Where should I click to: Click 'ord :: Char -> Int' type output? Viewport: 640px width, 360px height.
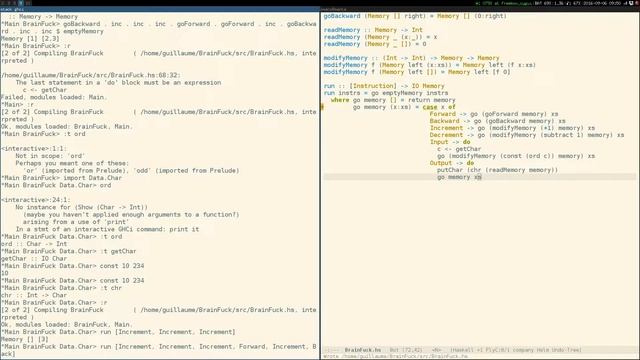(34, 244)
